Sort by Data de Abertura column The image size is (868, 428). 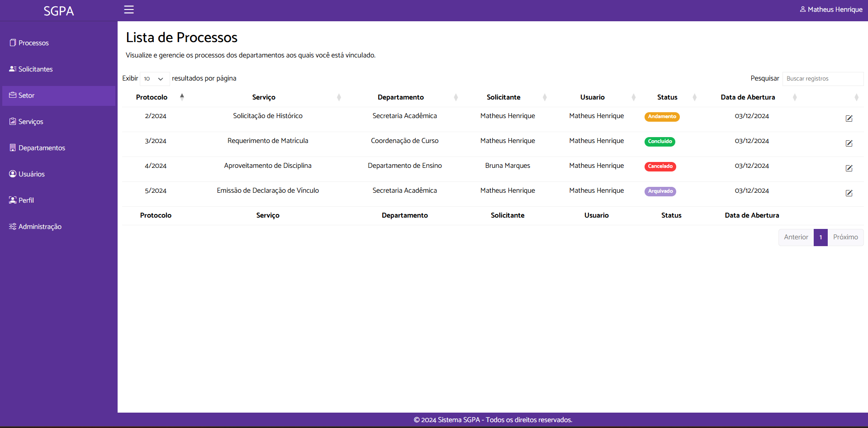tap(748, 97)
